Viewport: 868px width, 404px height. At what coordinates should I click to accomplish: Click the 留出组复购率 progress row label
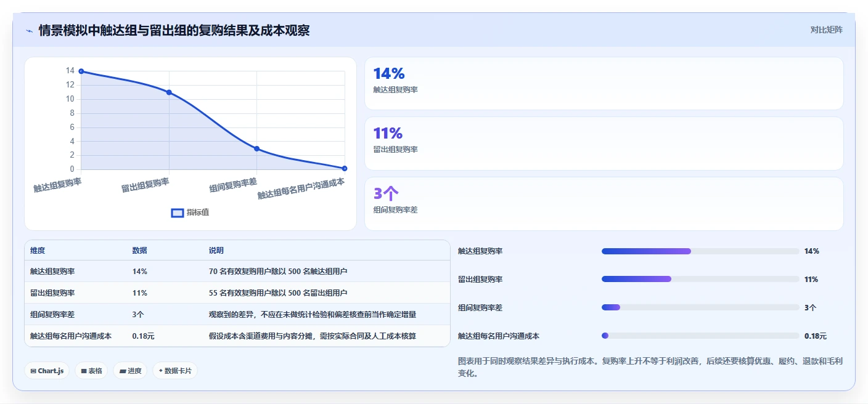pyautogui.click(x=480, y=279)
